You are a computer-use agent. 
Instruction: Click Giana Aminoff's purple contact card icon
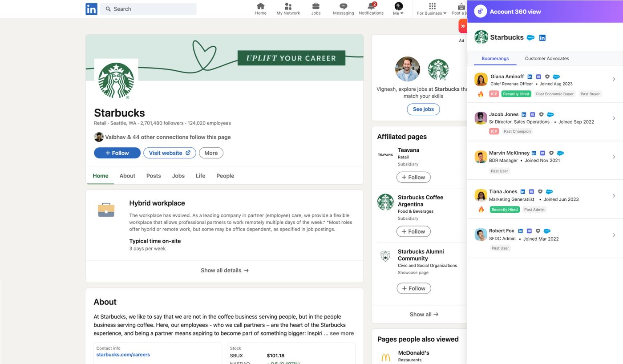pos(538,77)
